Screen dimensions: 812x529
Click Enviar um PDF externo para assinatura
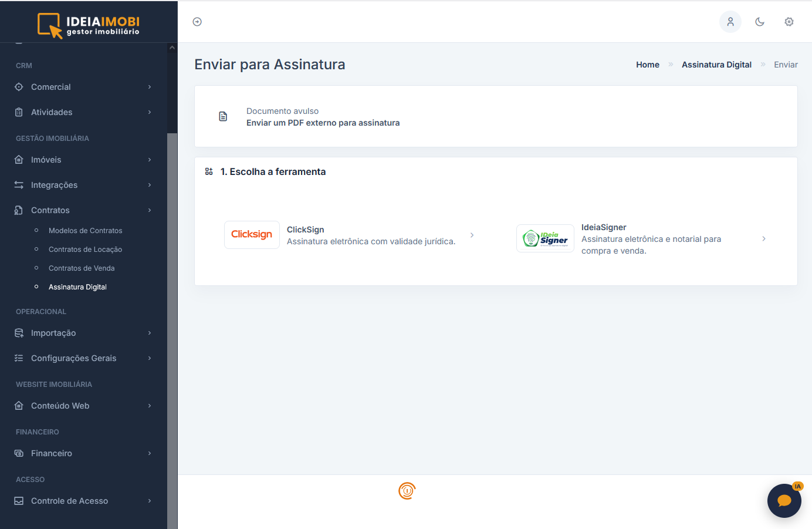323,123
